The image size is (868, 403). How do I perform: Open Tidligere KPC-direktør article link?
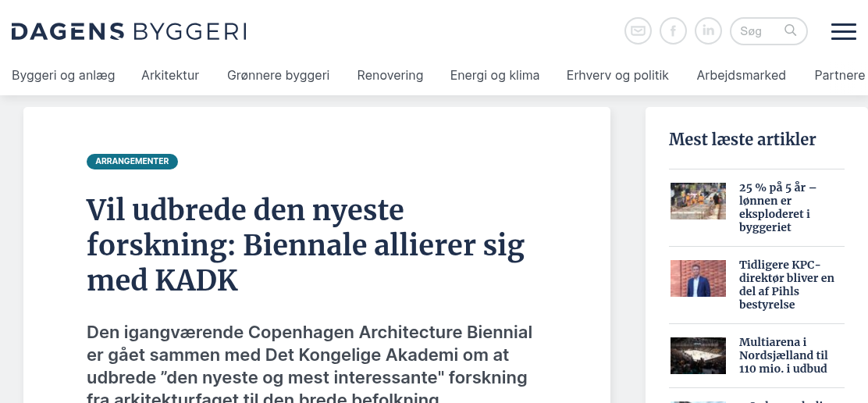pyautogui.click(x=786, y=284)
